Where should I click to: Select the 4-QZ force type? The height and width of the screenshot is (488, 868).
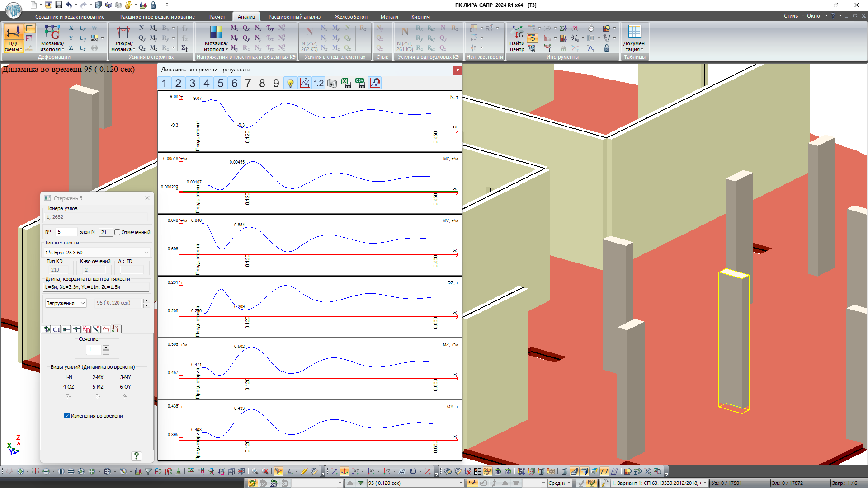click(69, 387)
